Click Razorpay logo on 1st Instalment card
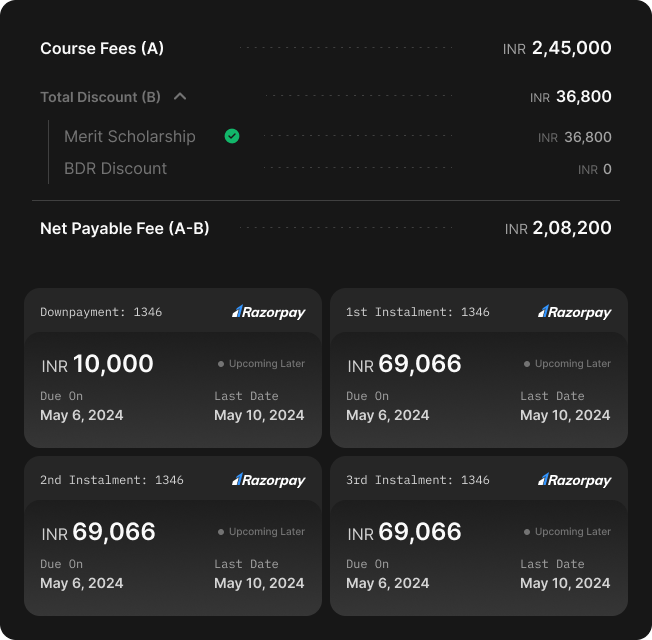This screenshot has width=652, height=640. 575,312
